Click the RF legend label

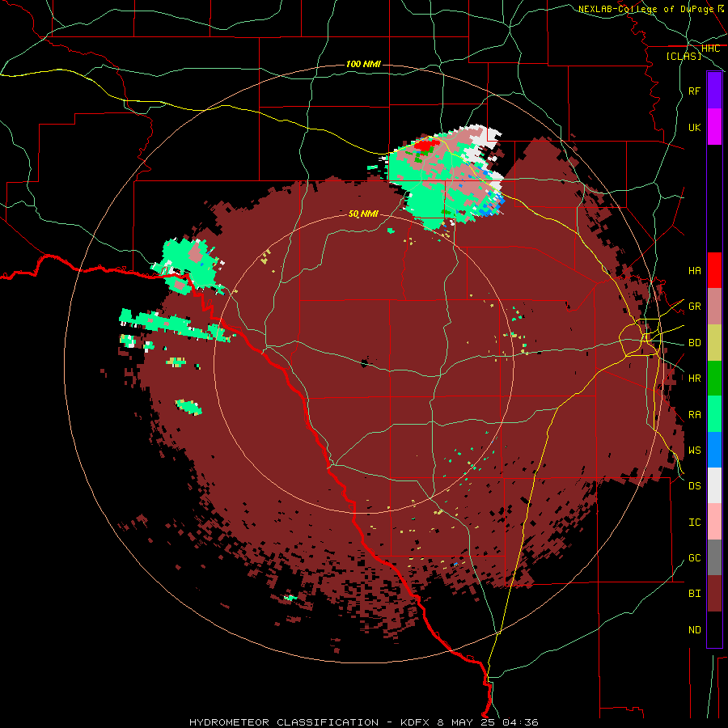[x=695, y=91]
